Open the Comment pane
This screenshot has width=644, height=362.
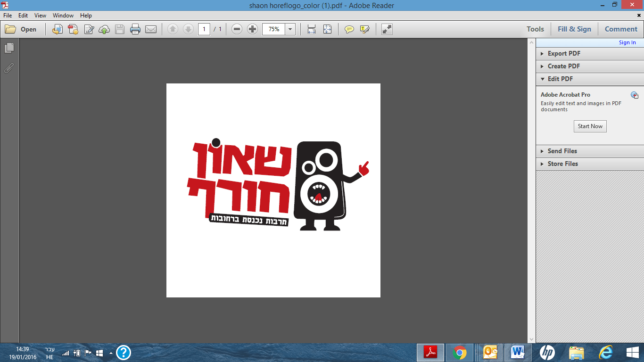coord(621,29)
